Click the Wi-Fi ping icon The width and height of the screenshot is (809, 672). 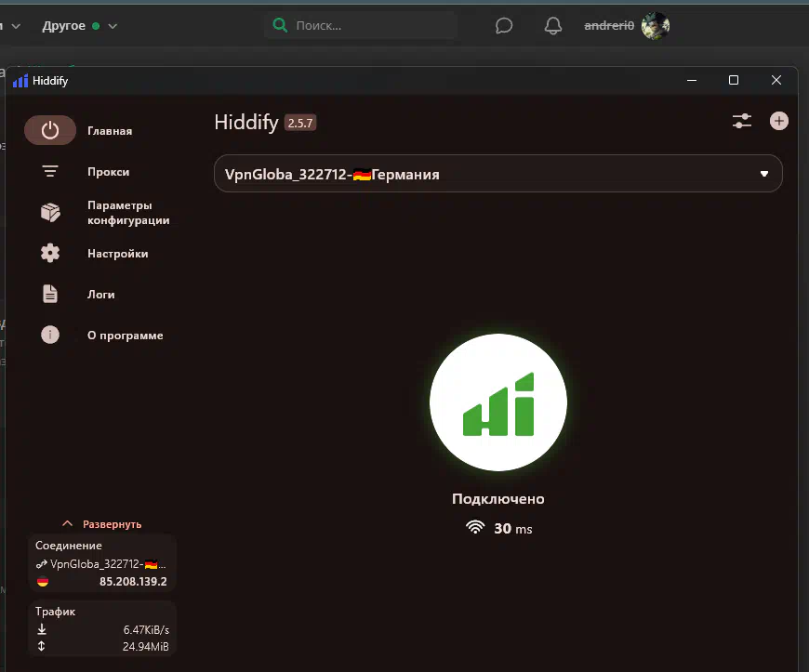475,527
